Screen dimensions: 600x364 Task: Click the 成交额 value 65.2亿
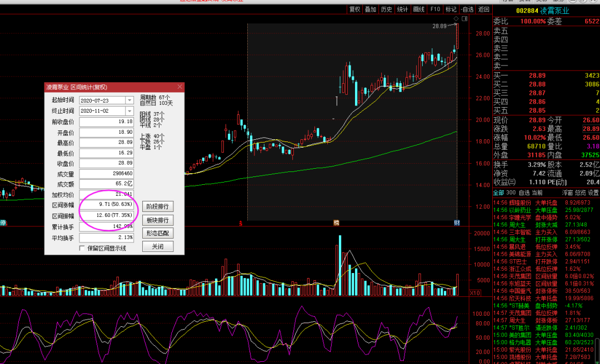coord(106,184)
